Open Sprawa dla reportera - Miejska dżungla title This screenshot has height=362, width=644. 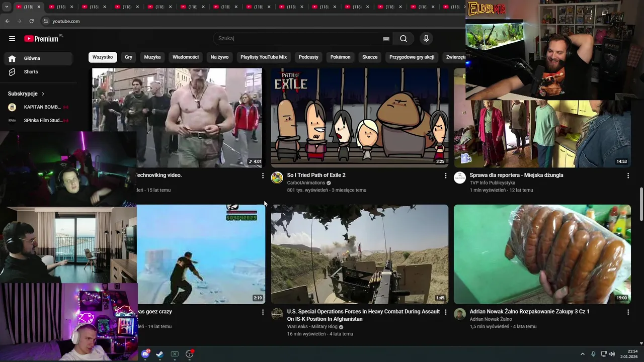tap(516, 175)
